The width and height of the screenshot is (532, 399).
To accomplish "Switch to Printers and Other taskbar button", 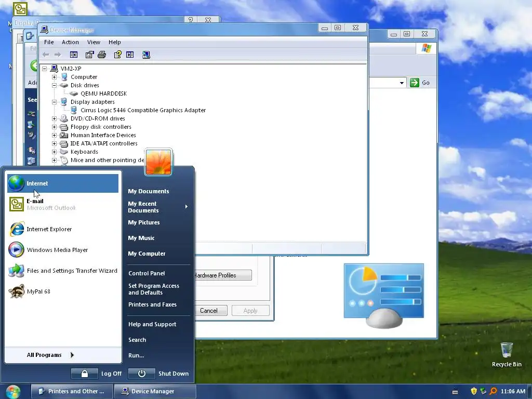I will coord(71,391).
